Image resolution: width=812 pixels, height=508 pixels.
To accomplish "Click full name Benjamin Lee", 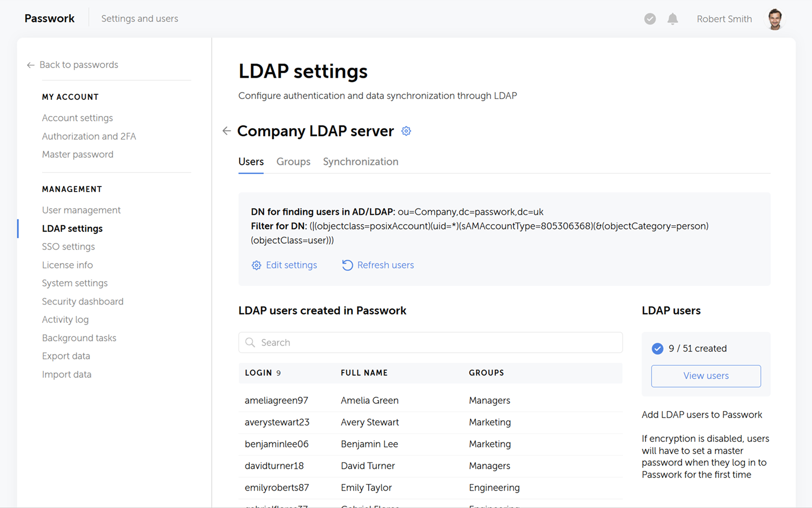I will (x=369, y=444).
